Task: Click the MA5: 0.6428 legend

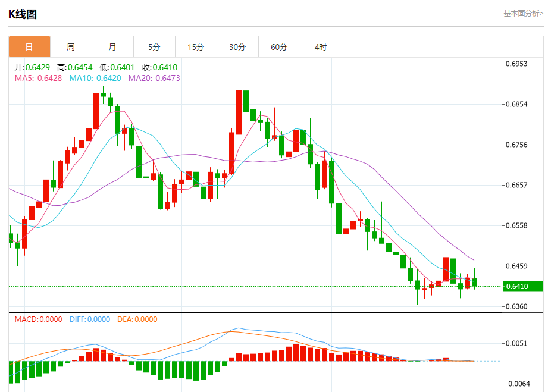Action: [x=38, y=78]
